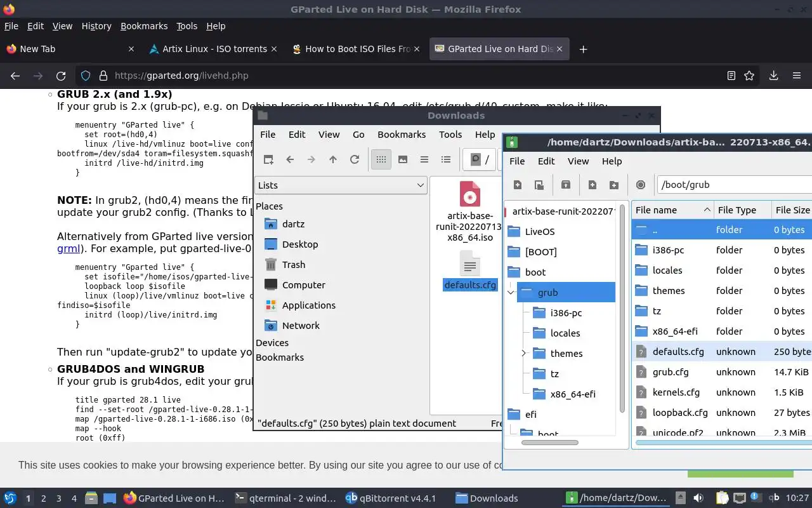Toggle reader view in Firefox address bar
Image resolution: width=812 pixels, height=508 pixels.
pyautogui.click(x=731, y=76)
